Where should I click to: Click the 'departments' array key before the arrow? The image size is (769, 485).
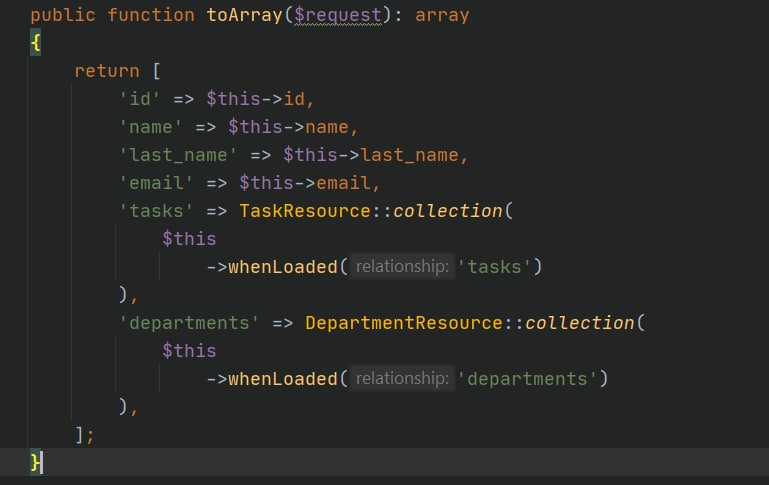(189, 323)
